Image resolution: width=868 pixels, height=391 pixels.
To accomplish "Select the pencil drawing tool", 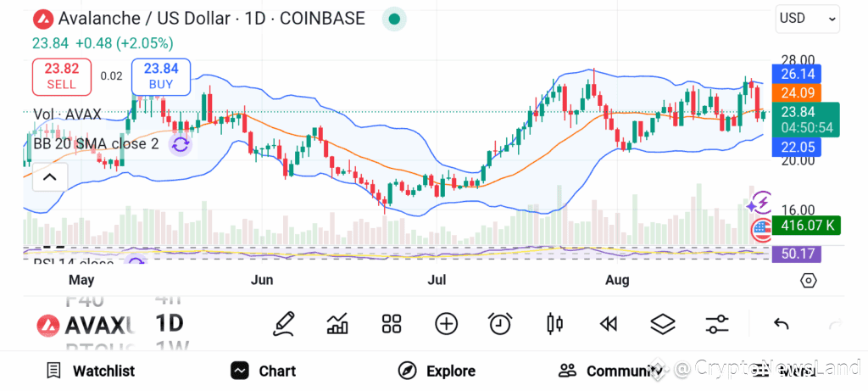I will 284,324.
